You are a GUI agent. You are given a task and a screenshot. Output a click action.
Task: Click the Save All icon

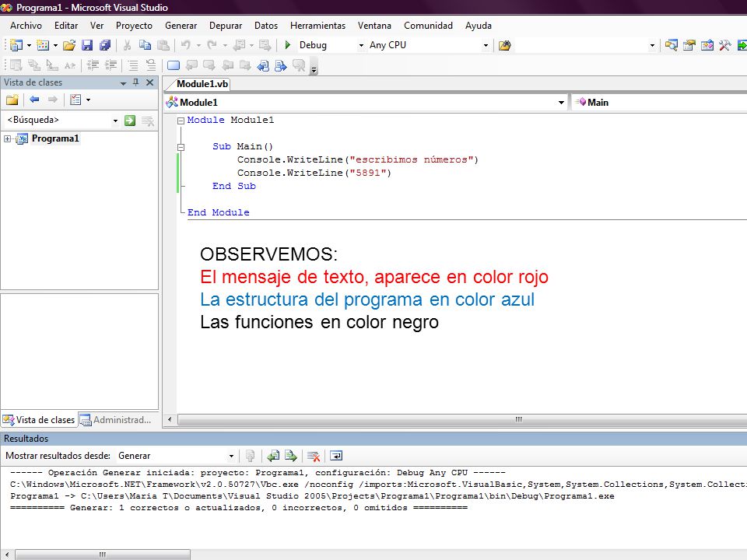105,45
